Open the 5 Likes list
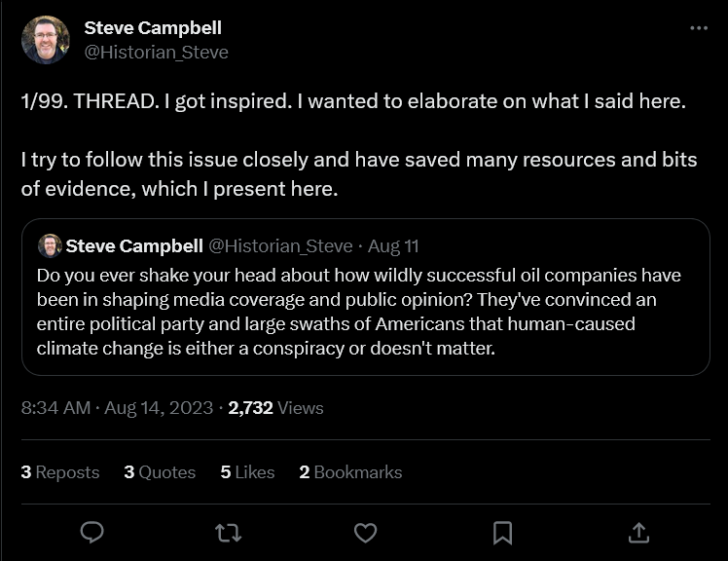The width and height of the screenshot is (728, 561). 247,472
